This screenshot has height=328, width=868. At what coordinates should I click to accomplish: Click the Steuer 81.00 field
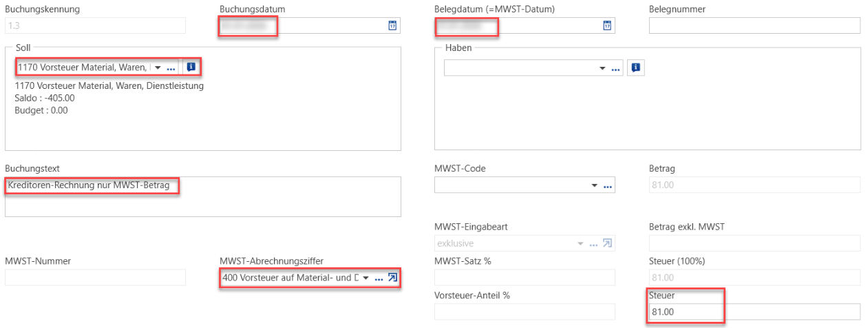[754, 312]
